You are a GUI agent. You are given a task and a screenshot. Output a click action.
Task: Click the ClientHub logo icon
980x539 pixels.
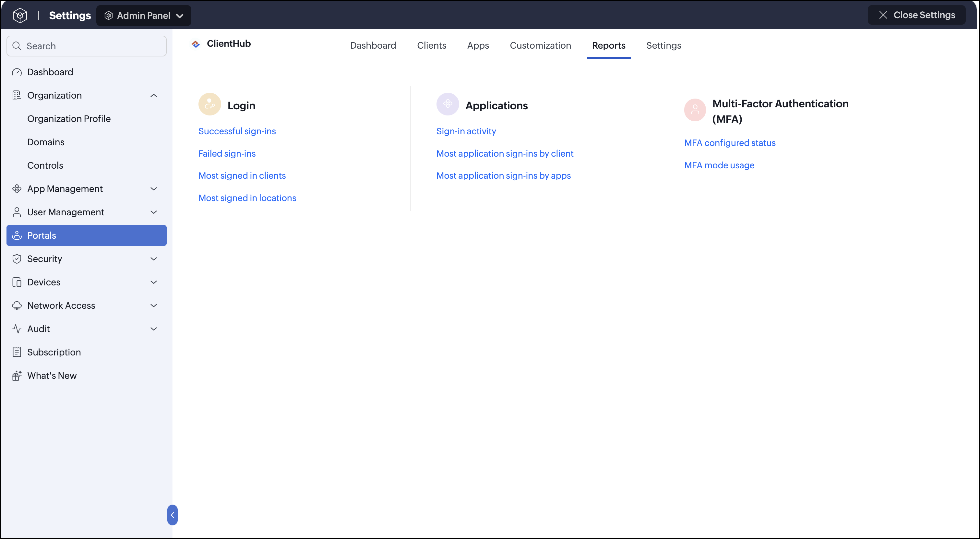196,44
